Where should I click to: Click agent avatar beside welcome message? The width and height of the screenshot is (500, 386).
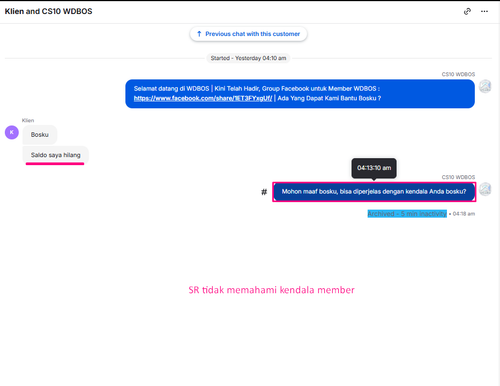[x=485, y=86]
